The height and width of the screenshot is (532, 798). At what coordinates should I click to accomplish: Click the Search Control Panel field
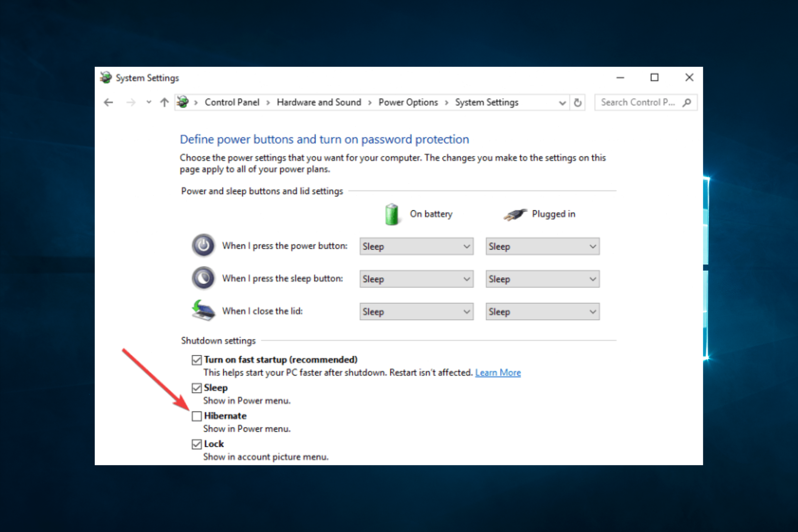coord(637,102)
